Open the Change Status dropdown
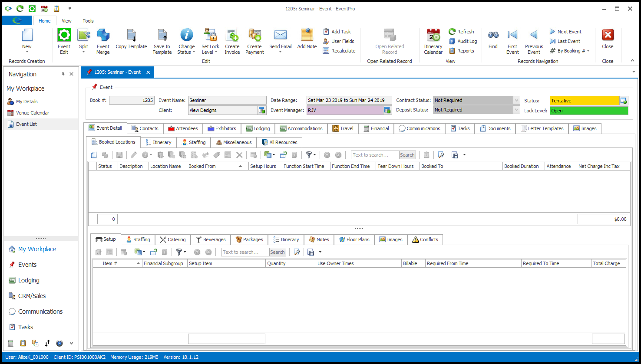This screenshot has height=364, width=641. 194,52
